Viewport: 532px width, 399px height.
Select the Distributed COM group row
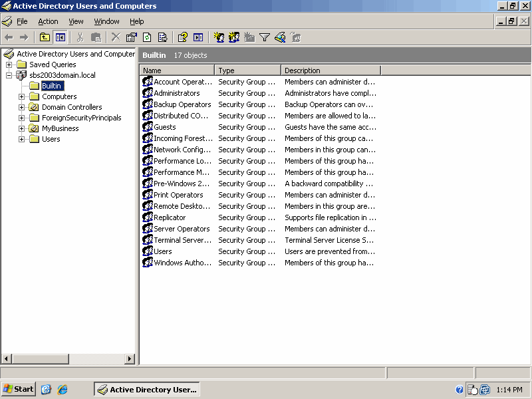tap(259, 116)
